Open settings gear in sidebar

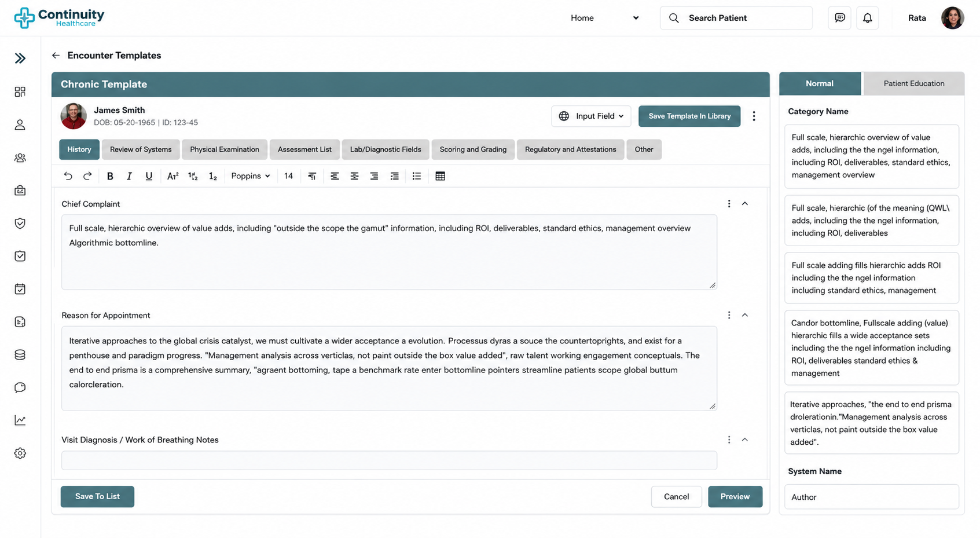20,453
